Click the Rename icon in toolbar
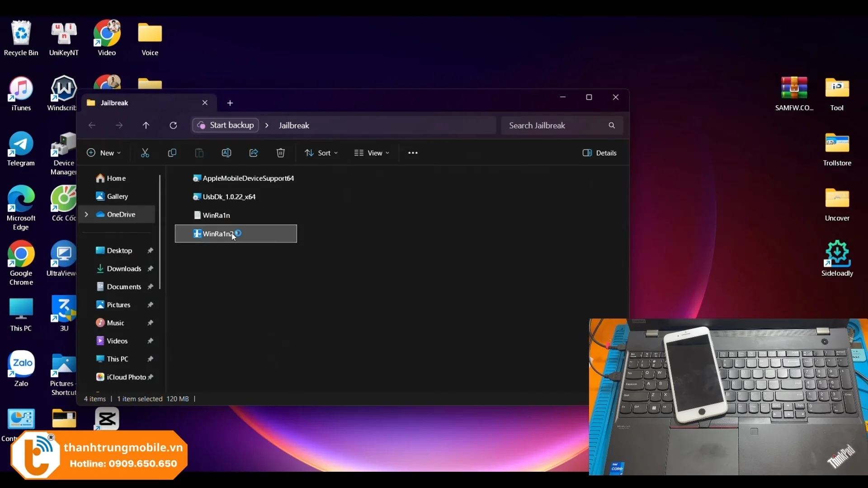The image size is (868, 488). 226,153
